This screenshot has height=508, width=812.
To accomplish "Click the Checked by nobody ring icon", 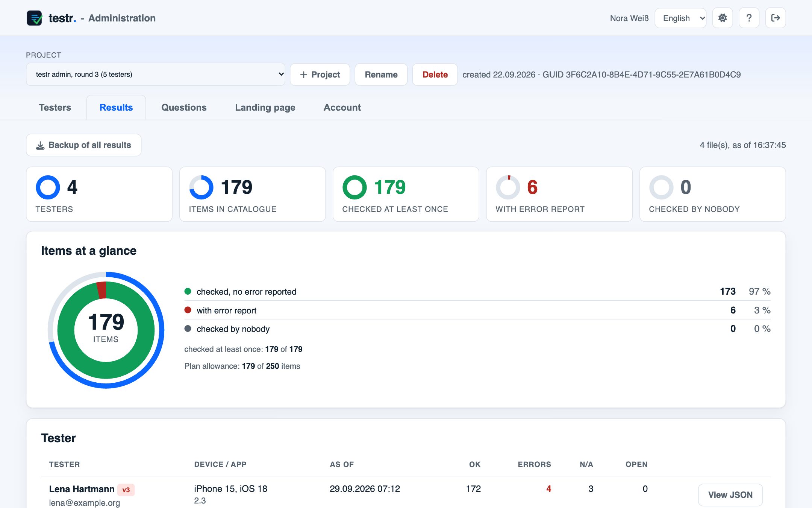I will click(x=661, y=187).
